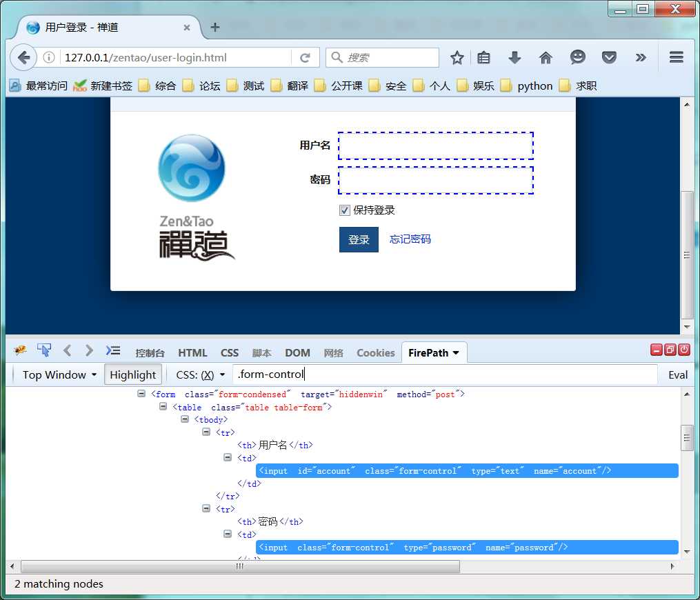
Task: Click the FirePath horizontal scrollbar thumb
Action: 240,566
